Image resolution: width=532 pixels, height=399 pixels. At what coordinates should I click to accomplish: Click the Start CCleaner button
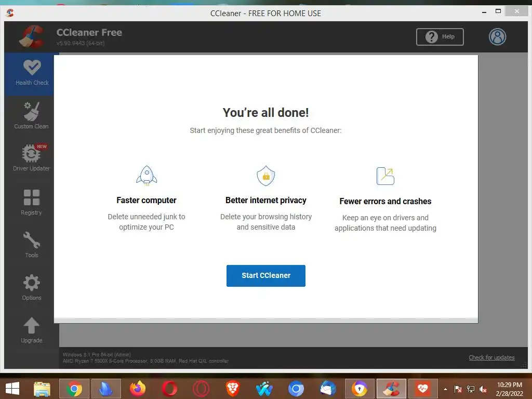266,275
